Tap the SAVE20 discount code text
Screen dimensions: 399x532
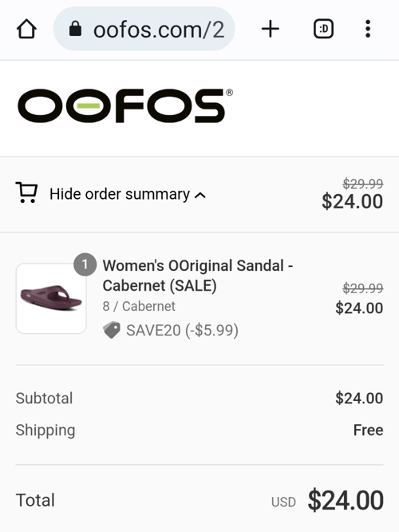(183, 331)
